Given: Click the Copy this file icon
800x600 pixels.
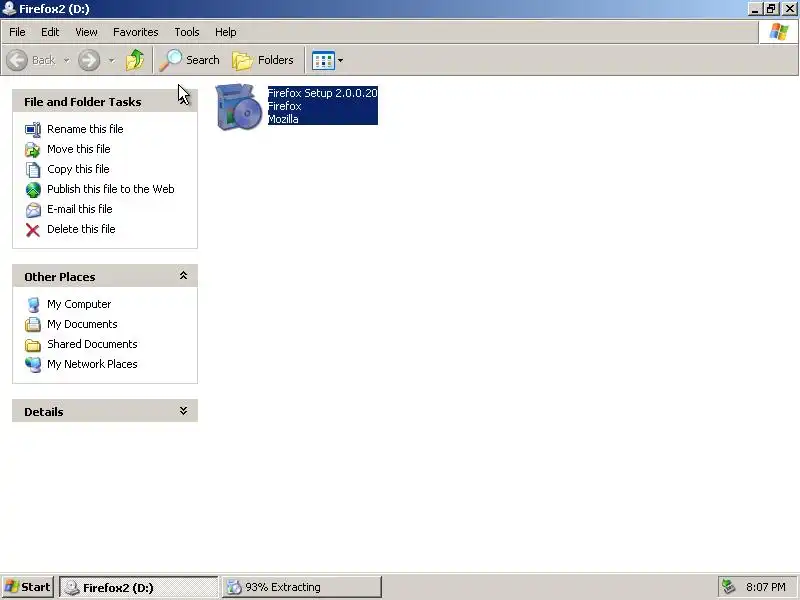Looking at the screenshot, I should pyautogui.click(x=33, y=169).
